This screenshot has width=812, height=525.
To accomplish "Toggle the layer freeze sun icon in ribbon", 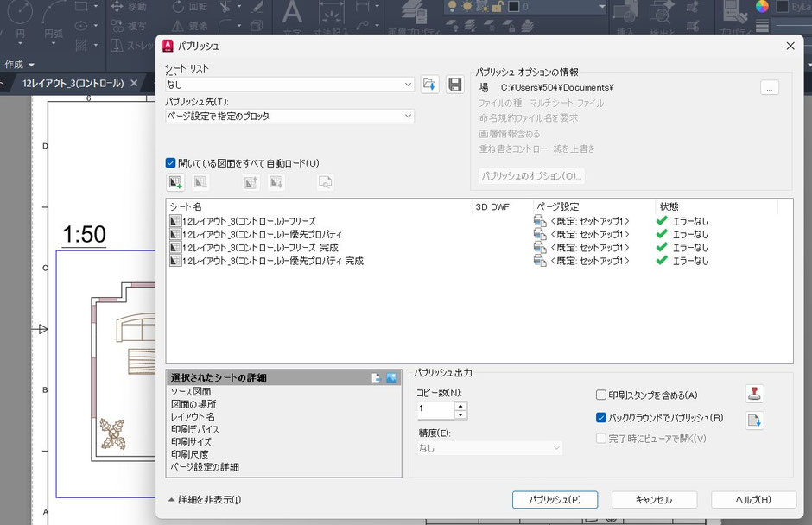I will tap(467, 6).
